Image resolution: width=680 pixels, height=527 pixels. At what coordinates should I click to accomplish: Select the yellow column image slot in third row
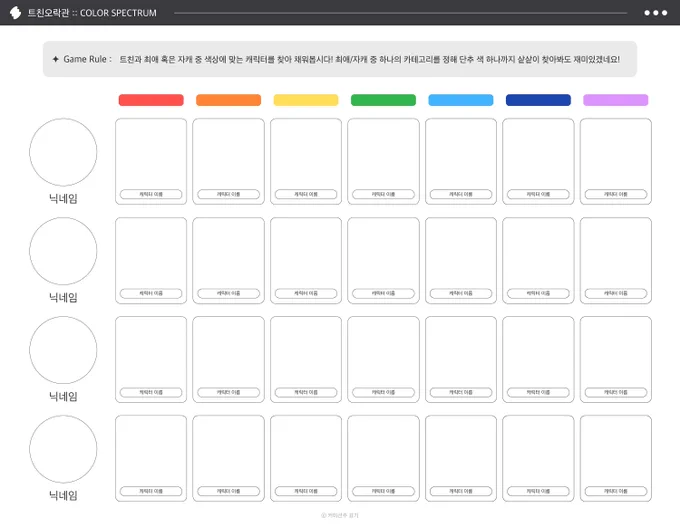click(306, 359)
